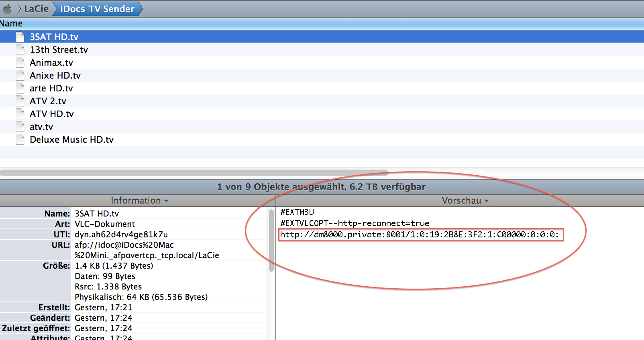
Task: Click the 13th Street.tv document icon
Action: pos(20,50)
